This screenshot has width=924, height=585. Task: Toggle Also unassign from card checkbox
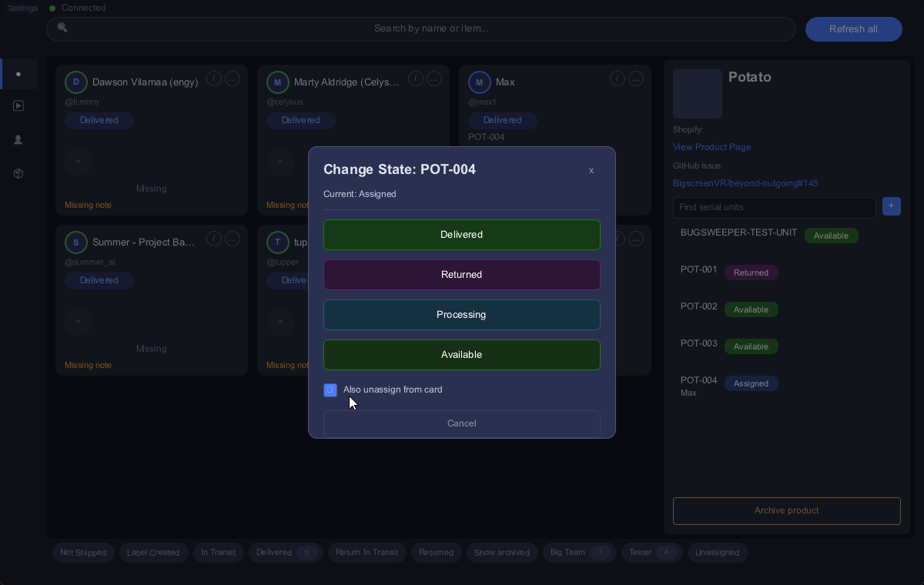[x=330, y=390]
